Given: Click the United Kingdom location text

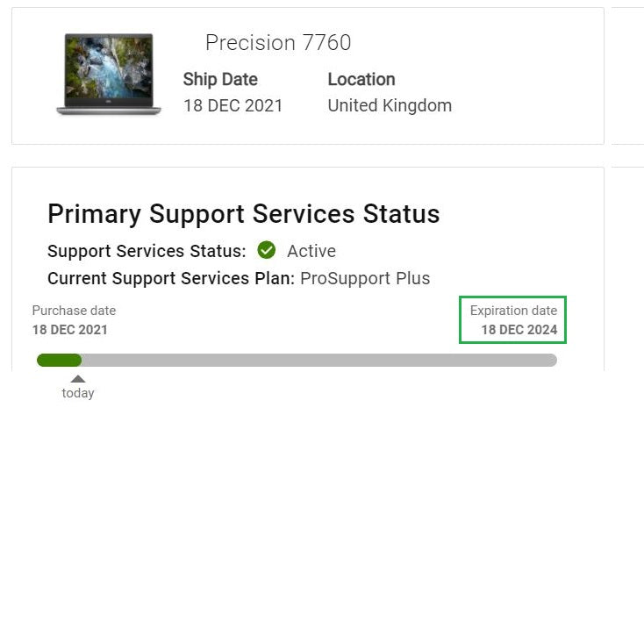Looking at the screenshot, I should coord(390,105).
